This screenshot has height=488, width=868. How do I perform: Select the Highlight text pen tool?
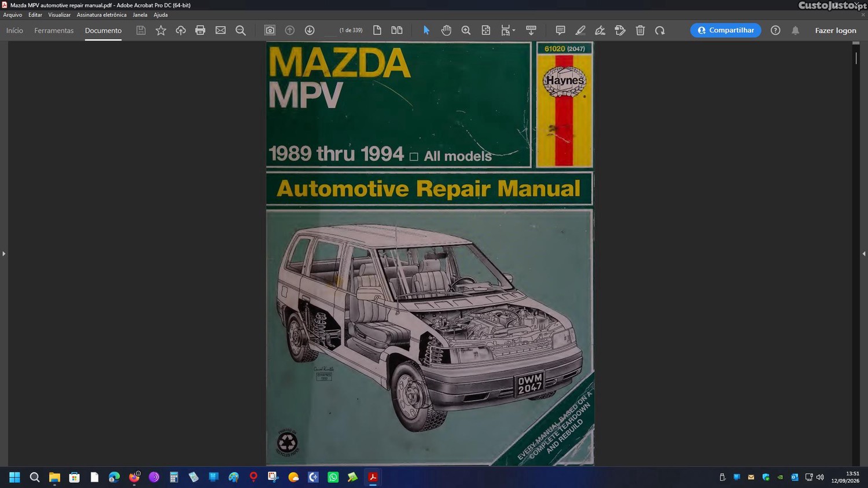tap(580, 30)
